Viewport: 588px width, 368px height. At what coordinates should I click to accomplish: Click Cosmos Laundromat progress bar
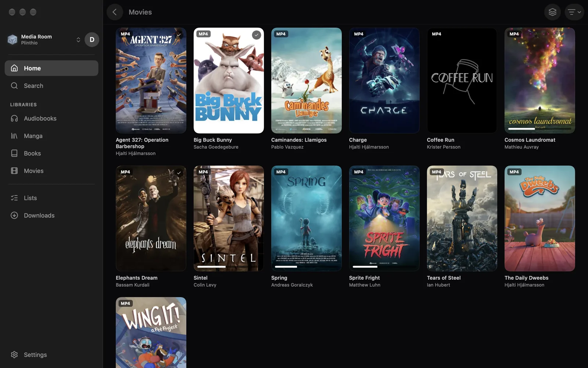point(539,129)
